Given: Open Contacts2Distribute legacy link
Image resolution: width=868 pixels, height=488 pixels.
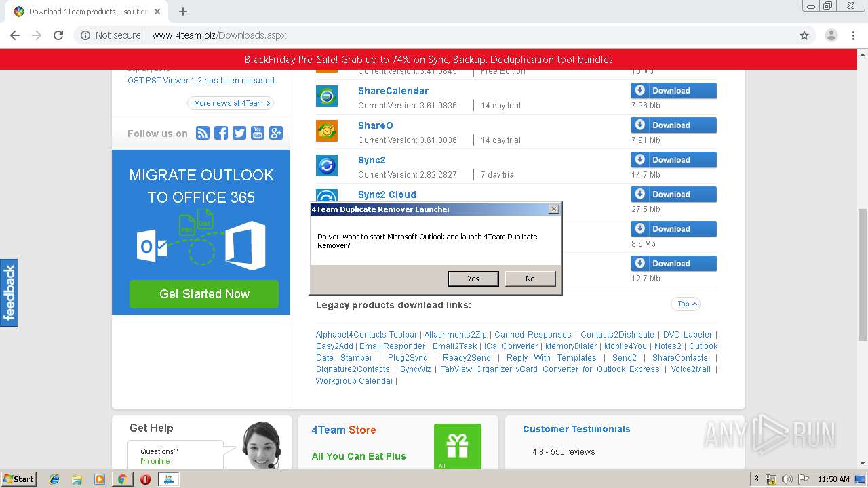Looking at the screenshot, I should pyautogui.click(x=617, y=335).
